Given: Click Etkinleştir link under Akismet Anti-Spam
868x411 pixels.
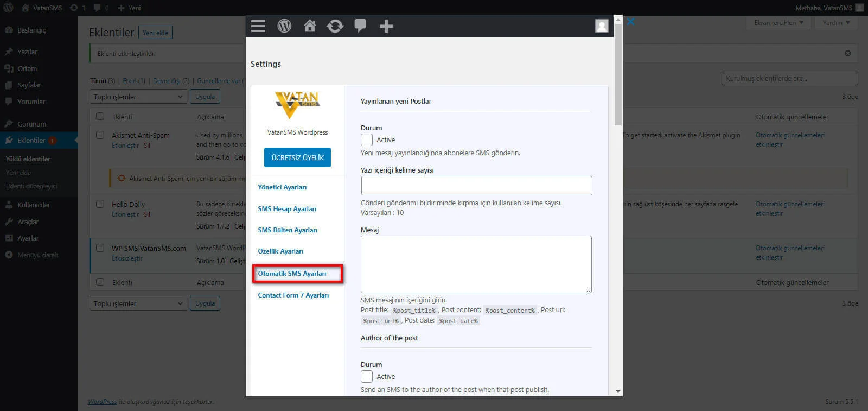Looking at the screenshot, I should pos(125,146).
